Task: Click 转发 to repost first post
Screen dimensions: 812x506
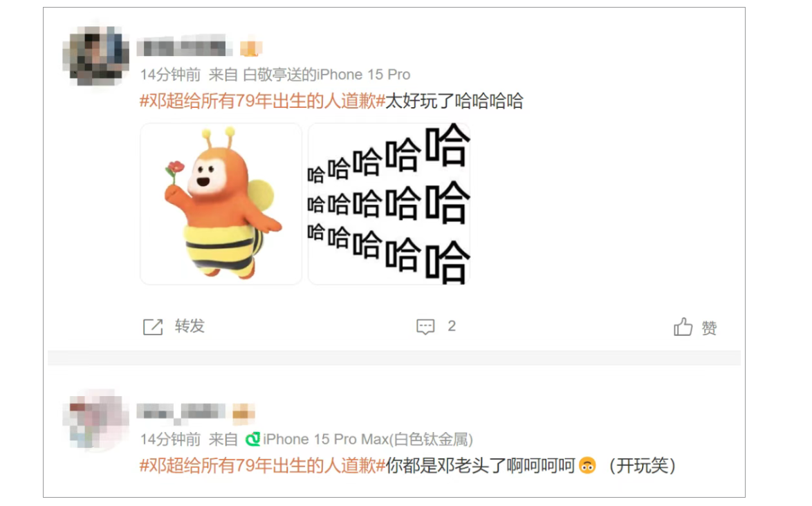Action: click(190, 326)
